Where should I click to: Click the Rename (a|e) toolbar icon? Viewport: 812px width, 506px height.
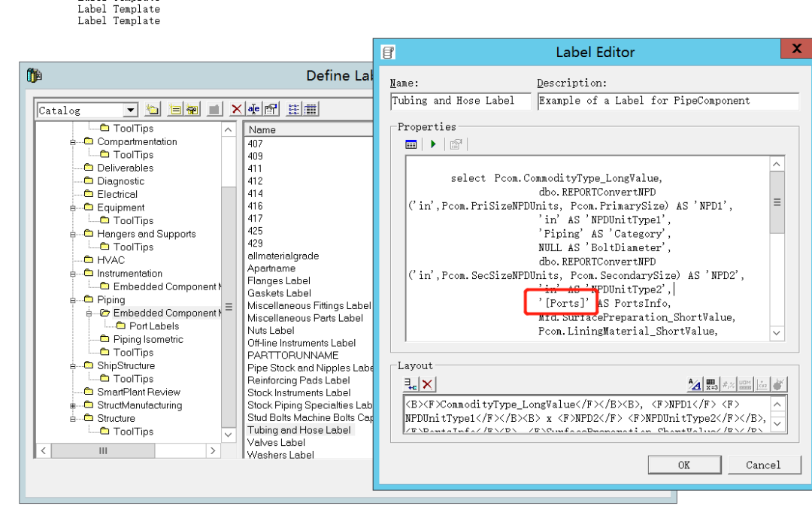point(253,109)
